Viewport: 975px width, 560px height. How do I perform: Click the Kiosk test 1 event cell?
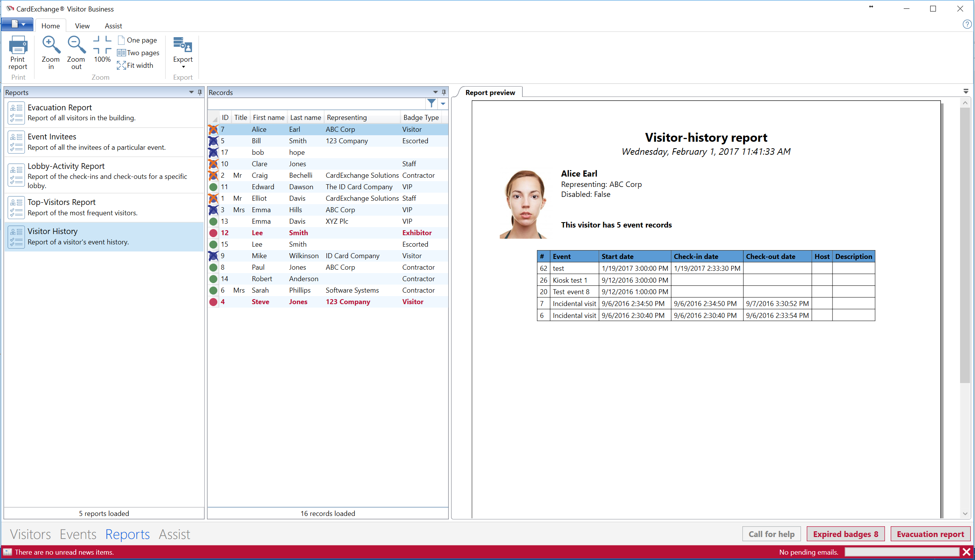(574, 280)
